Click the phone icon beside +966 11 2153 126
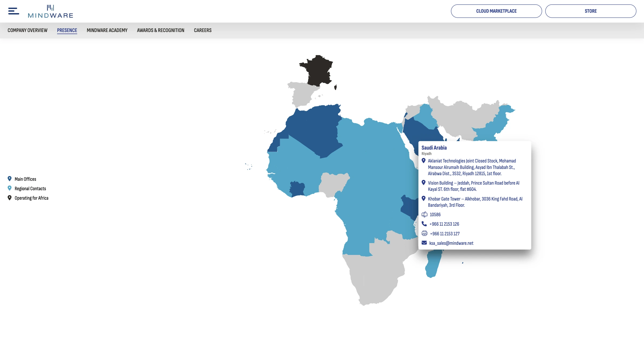Image resolution: width=644 pixels, height=343 pixels. (424, 224)
